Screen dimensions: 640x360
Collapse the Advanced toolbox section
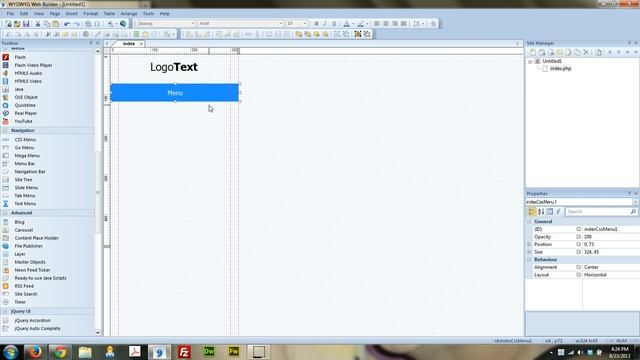(x=5, y=213)
